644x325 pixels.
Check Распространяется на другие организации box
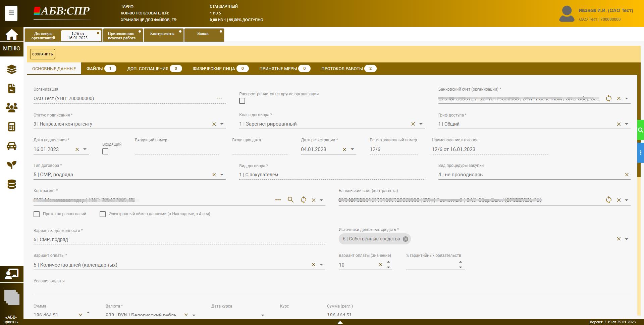tap(242, 101)
